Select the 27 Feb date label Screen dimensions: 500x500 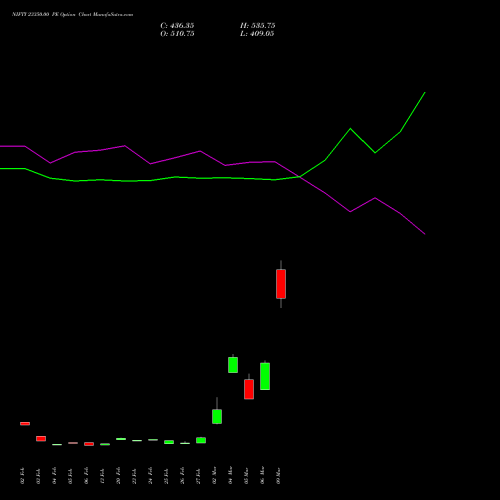click(198, 476)
